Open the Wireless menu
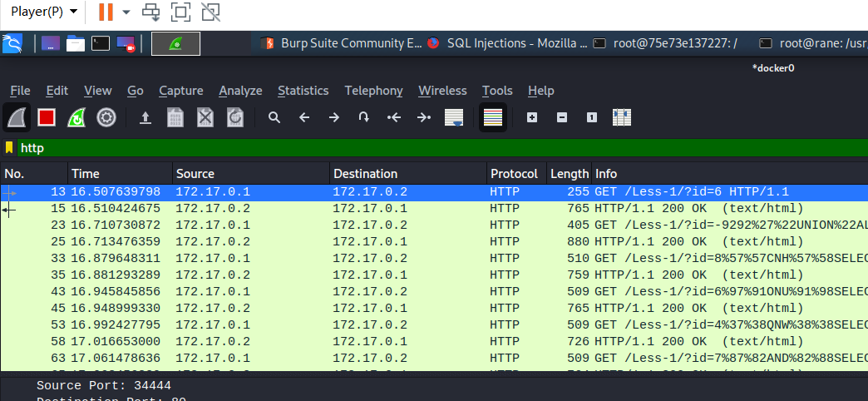 442,91
